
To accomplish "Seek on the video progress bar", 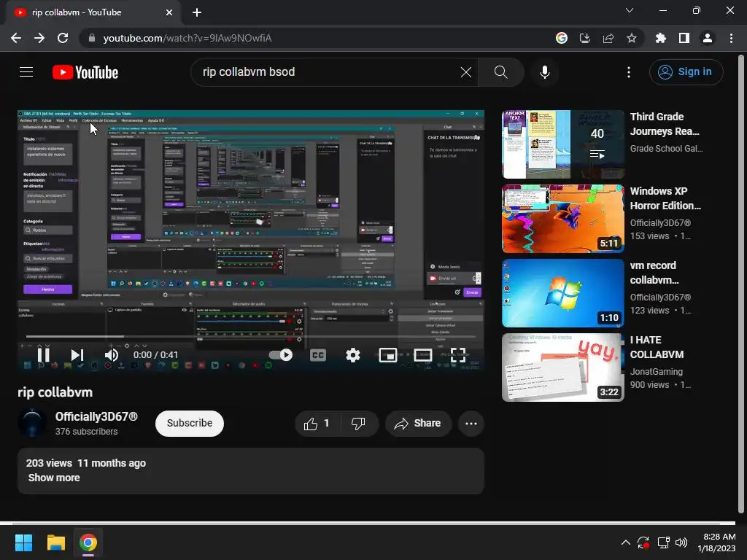I will (251, 336).
